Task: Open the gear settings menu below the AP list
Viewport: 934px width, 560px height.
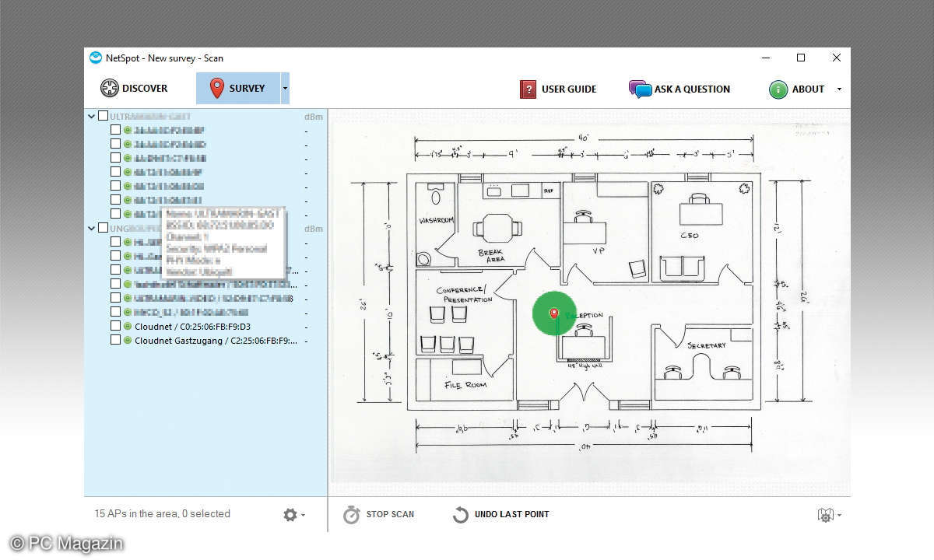Action: 293,515
